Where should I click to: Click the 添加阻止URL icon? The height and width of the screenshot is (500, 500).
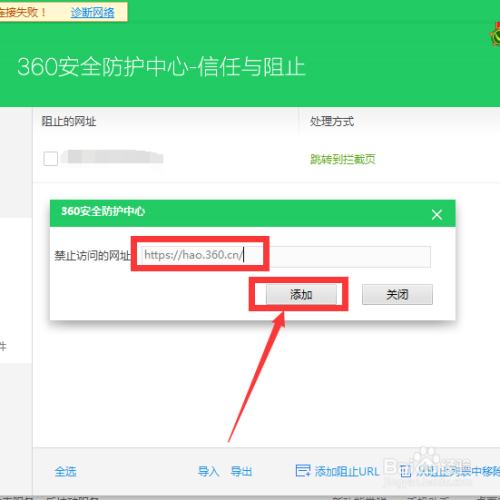point(303,471)
